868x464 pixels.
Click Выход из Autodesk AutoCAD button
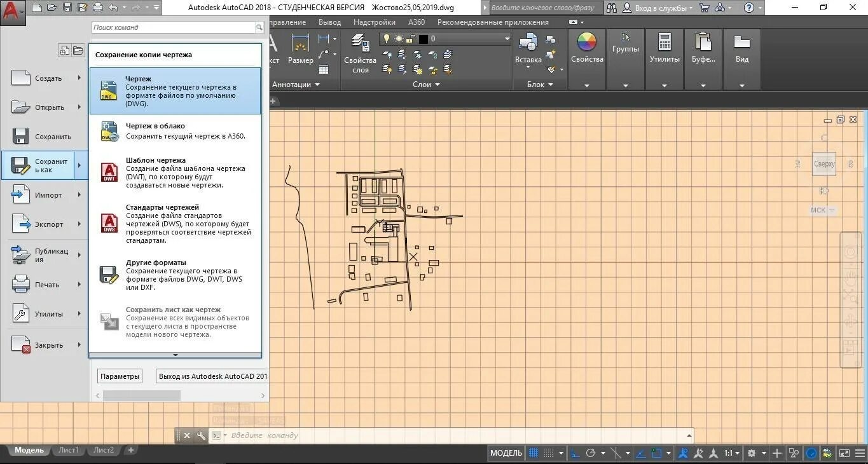click(x=212, y=376)
